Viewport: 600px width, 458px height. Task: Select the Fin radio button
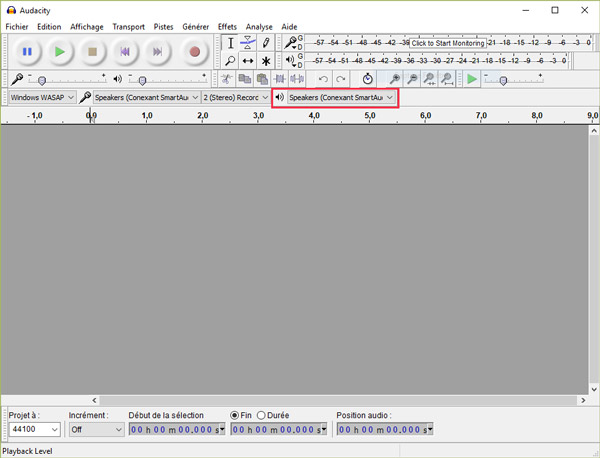point(235,415)
